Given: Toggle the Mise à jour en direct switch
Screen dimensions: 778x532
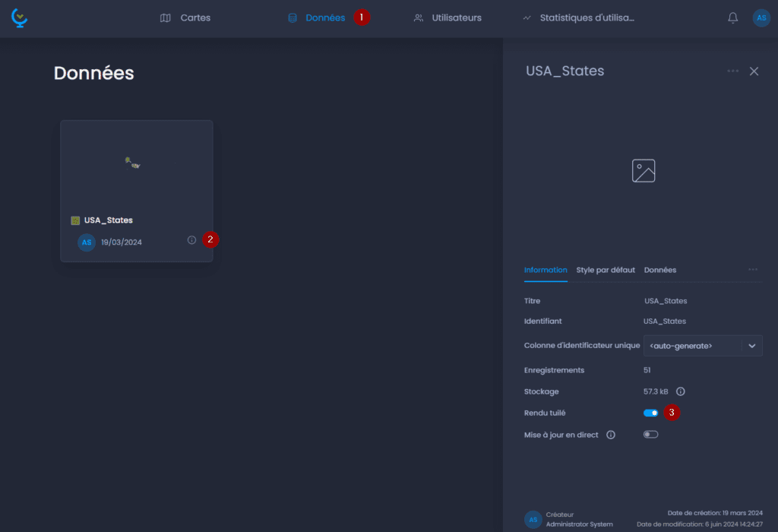Looking at the screenshot, I should [650, 435].
